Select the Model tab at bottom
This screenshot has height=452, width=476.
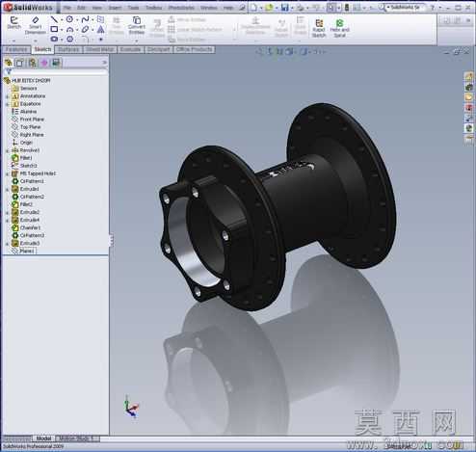click(x=43, y=439)
